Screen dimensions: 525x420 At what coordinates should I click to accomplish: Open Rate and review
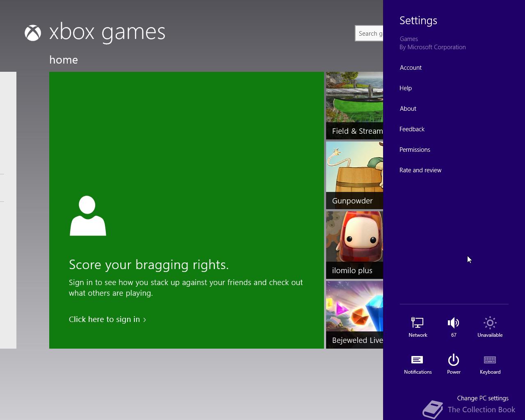coord(420,170)
